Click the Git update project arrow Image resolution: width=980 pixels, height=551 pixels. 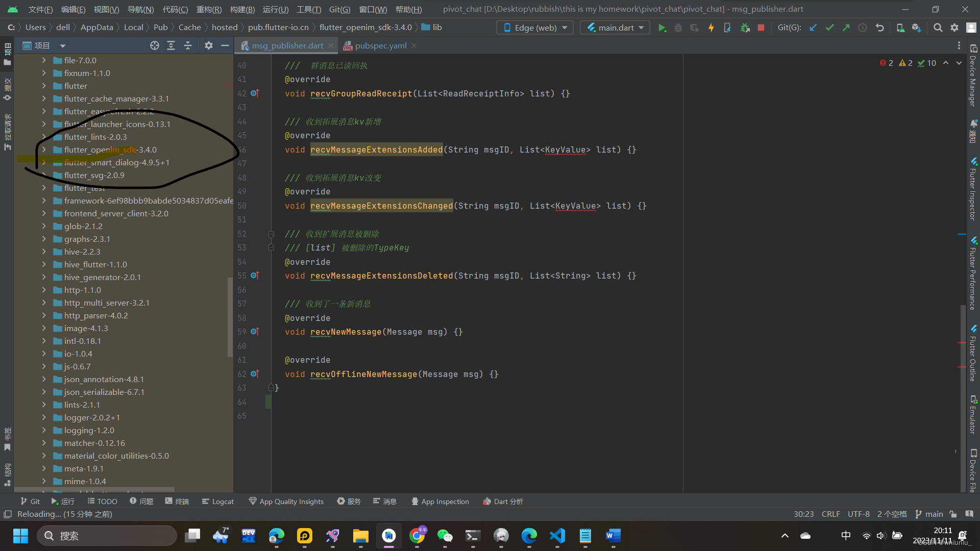coord(813,28)
